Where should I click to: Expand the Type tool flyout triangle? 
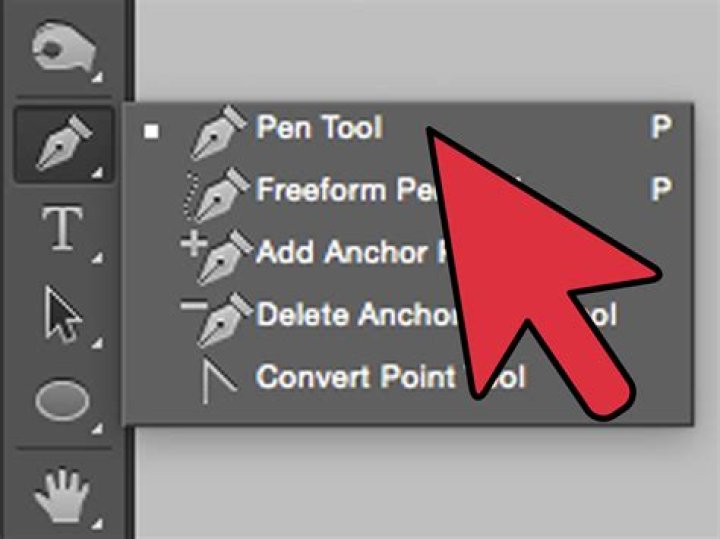tap(97, 258)
